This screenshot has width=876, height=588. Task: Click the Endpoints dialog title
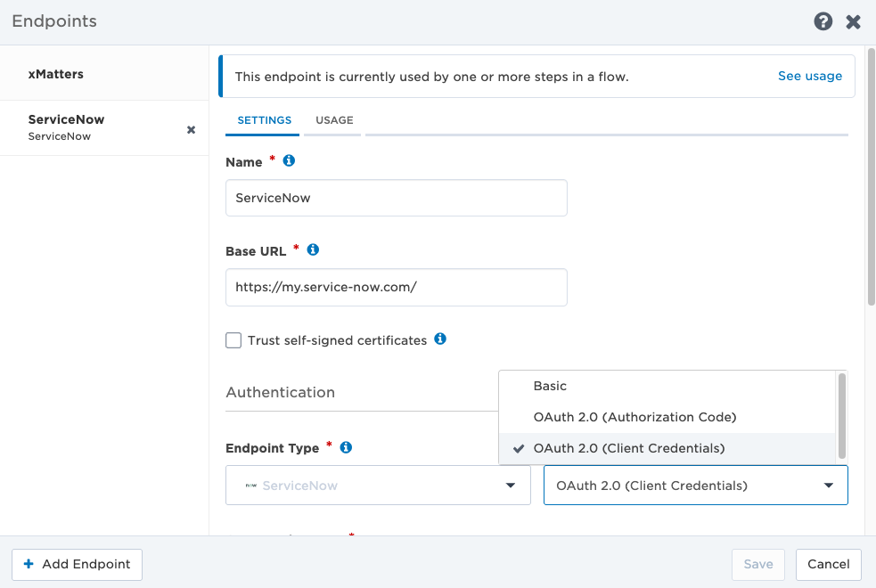[x=54, y=21]
